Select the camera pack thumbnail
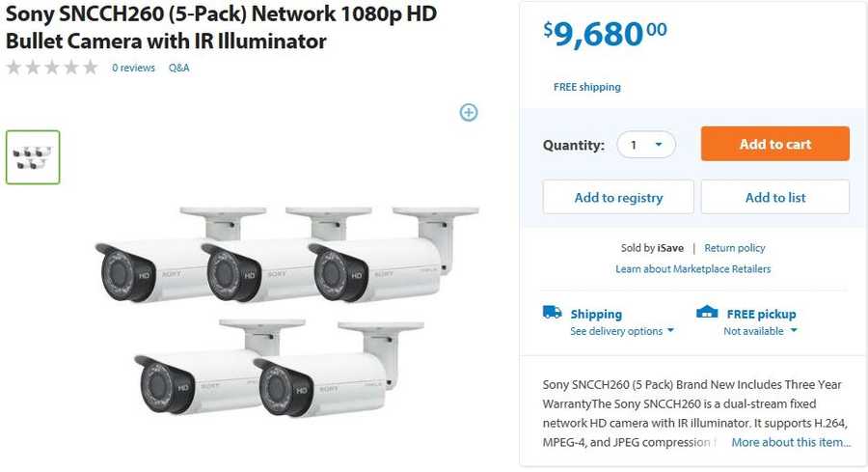This screenshot has height=472, width=868. (x=33, y=157)
